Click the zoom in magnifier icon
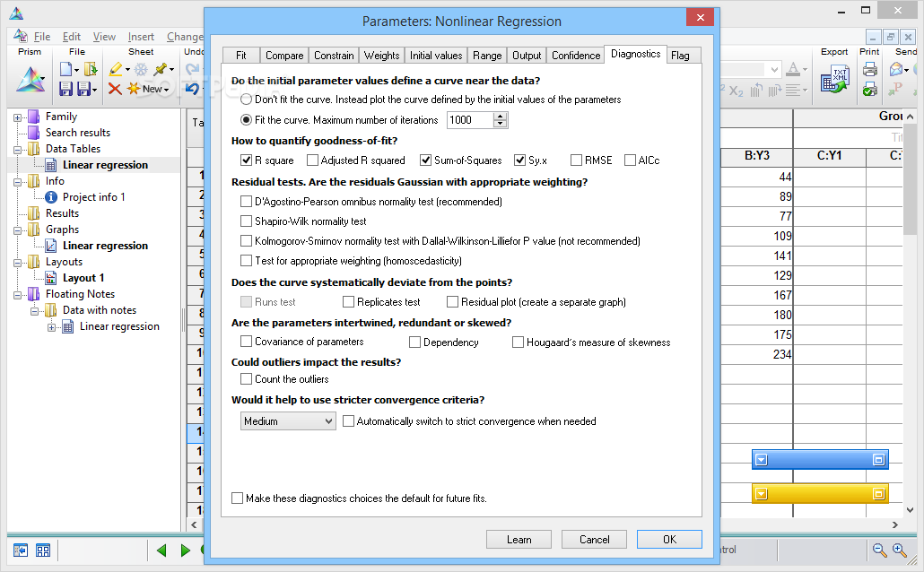Image resolution: width=924 pixels, height=572 pixels. (x=899, y=550)
